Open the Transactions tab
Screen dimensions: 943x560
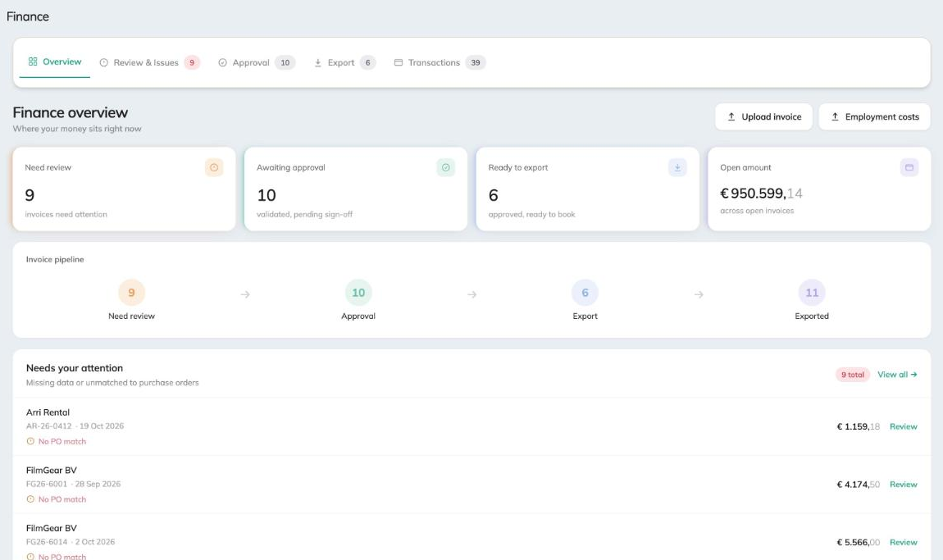click(440, 62)
